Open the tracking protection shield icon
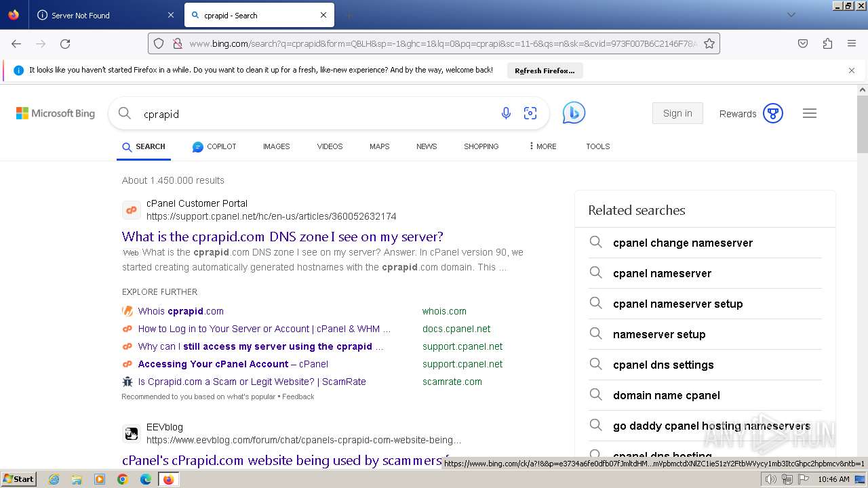 point(159,43)
